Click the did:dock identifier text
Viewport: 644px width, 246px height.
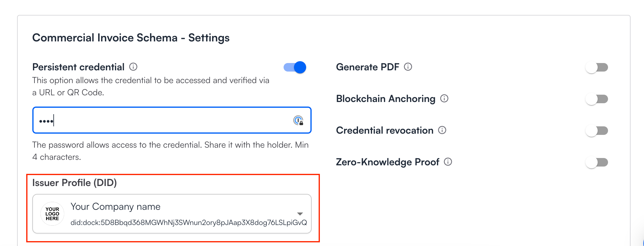[x=188, y=223]
